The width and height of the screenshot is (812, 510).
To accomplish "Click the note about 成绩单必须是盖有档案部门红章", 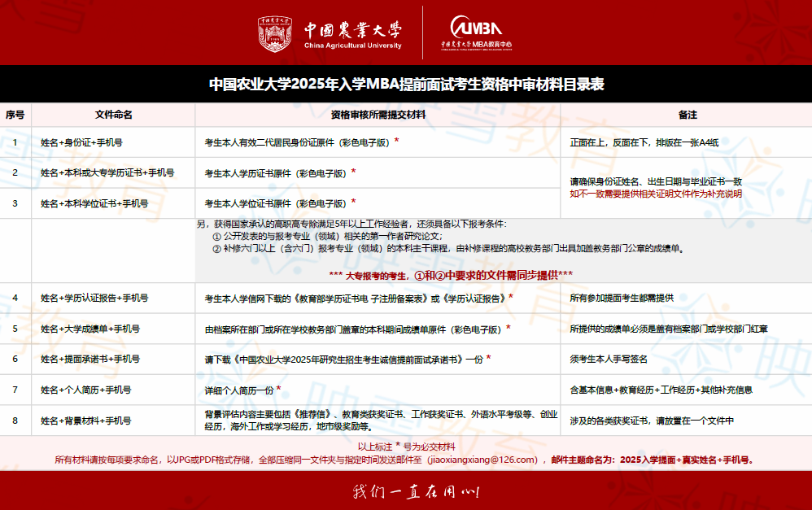I will 669,329.
